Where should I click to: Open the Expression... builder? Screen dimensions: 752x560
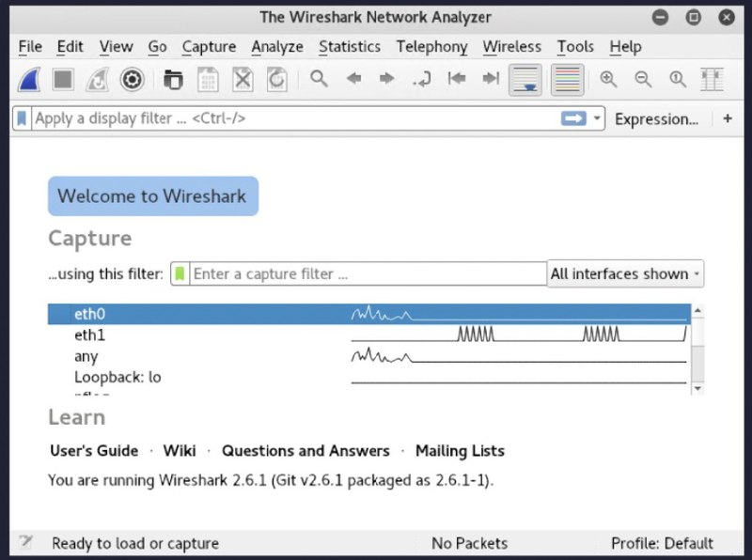click(x=656, y=119)
